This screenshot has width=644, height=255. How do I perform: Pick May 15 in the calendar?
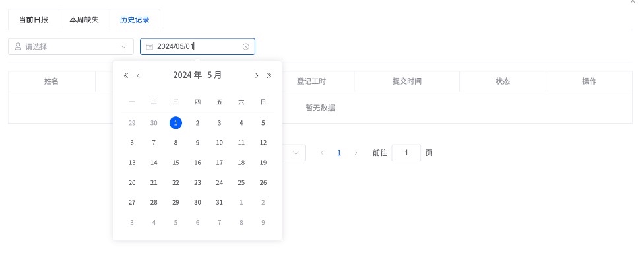(176, 163)
